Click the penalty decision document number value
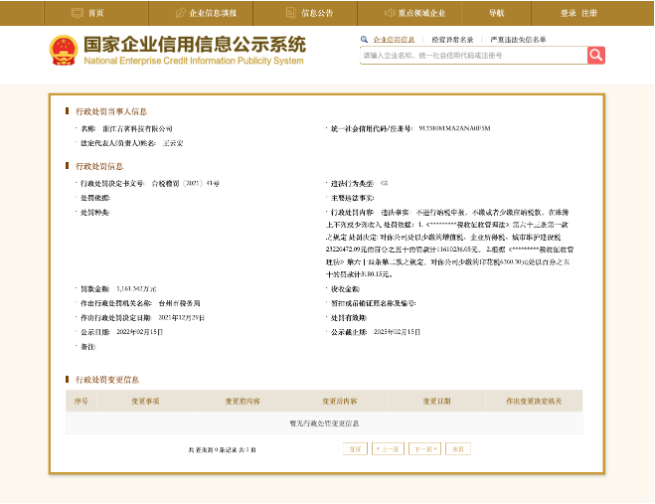 185,183
